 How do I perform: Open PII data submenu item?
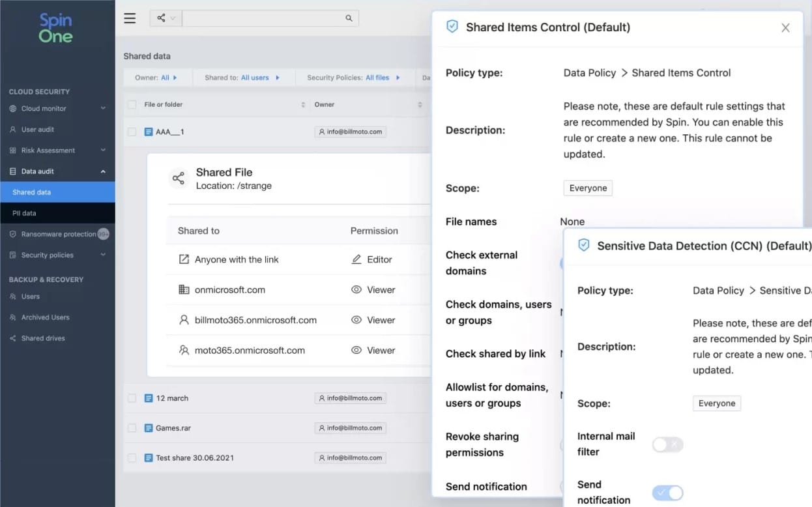(57, 213)
